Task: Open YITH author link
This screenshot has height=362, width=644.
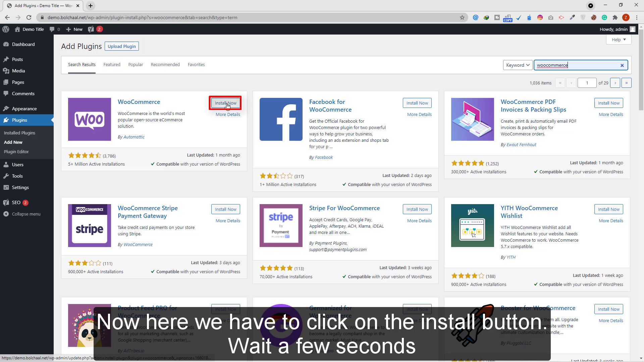Action: coord(511,257)
